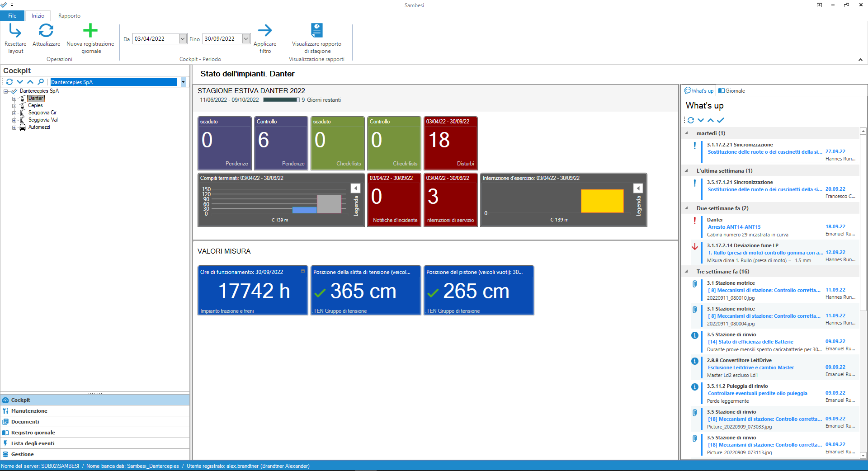Screen dimensions: 868x471
Task: Collapse all groups in What's up
Action: point(711,120)
